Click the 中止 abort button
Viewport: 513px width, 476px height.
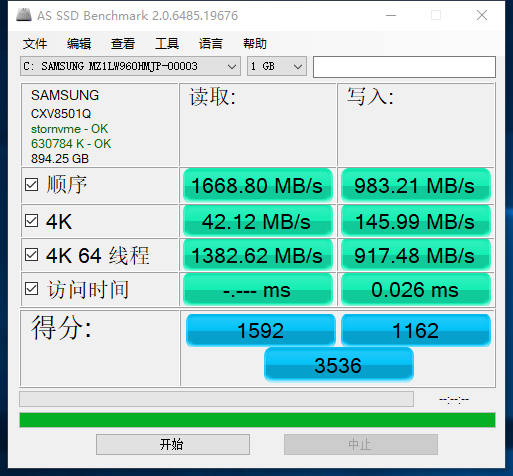click(x=361, y=444)
